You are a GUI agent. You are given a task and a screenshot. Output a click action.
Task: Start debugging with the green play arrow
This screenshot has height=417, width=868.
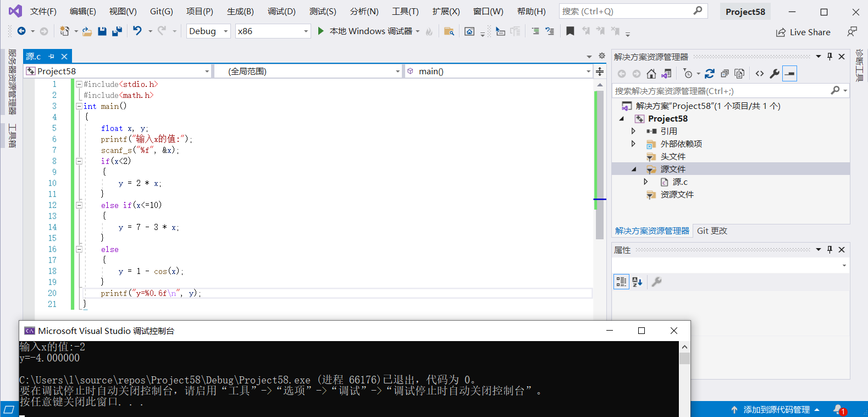coord(321,31)
